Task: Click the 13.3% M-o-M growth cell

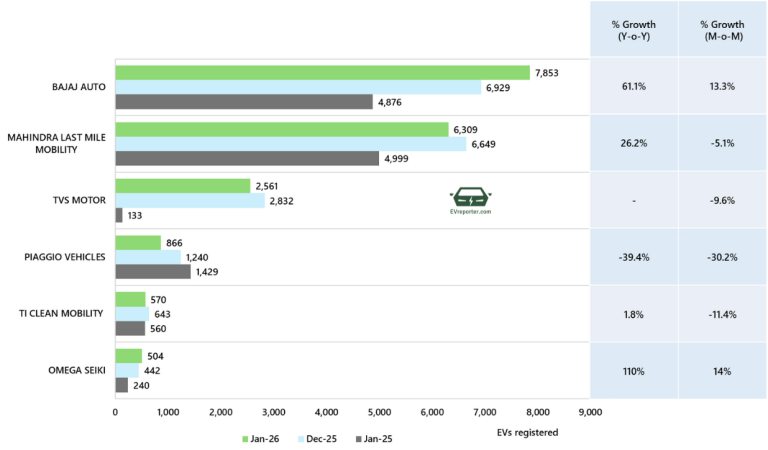Action: tap(722, 86)
